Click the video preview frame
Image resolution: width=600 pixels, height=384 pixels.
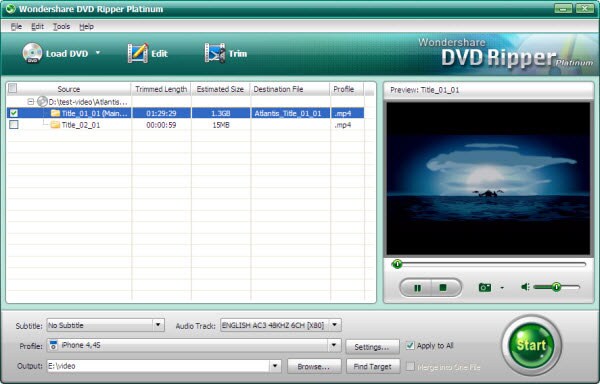click(488, 179)
